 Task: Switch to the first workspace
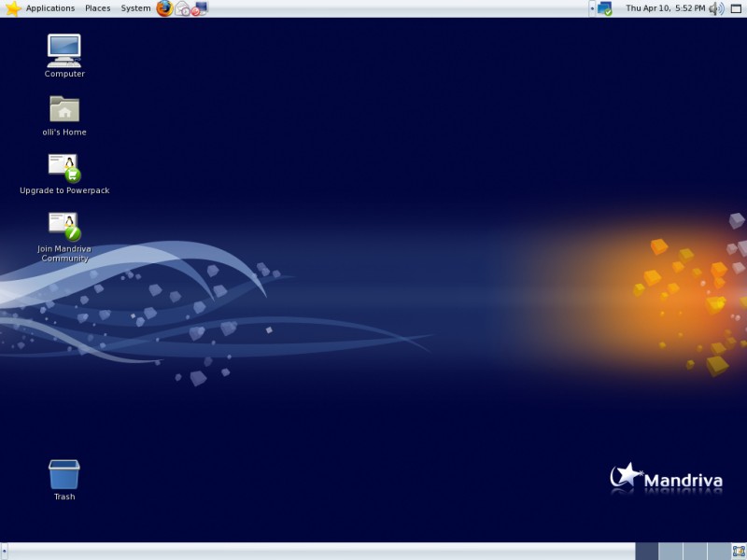point(647,552)
